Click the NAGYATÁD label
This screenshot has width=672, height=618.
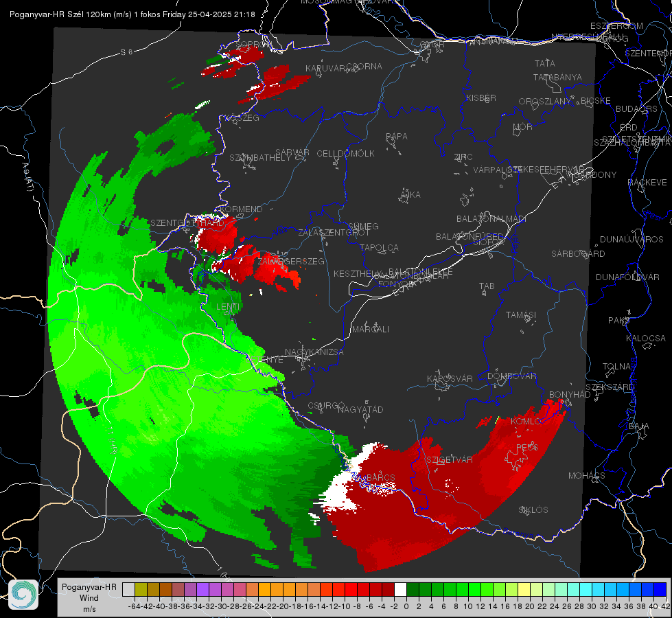[x=360, y=409]
